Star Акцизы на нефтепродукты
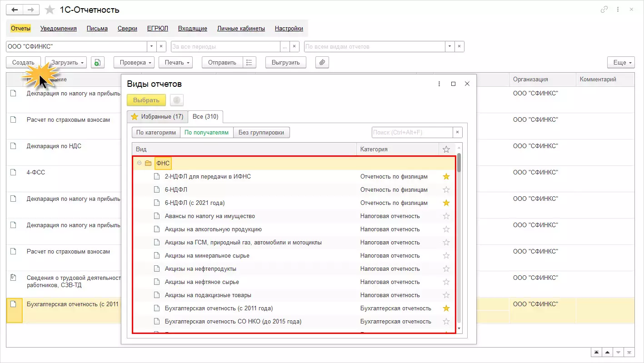 446,269
